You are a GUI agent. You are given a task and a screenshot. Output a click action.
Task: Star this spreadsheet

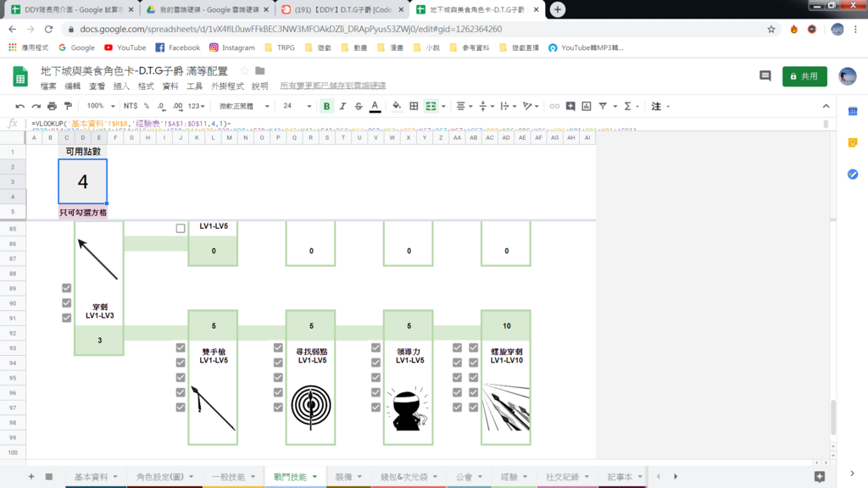(x=244, y=71)
